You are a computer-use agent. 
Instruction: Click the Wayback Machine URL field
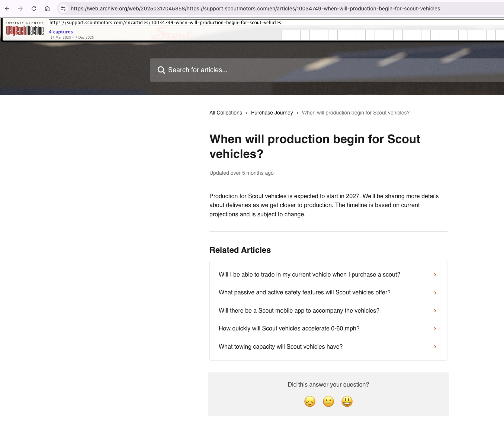276,23
